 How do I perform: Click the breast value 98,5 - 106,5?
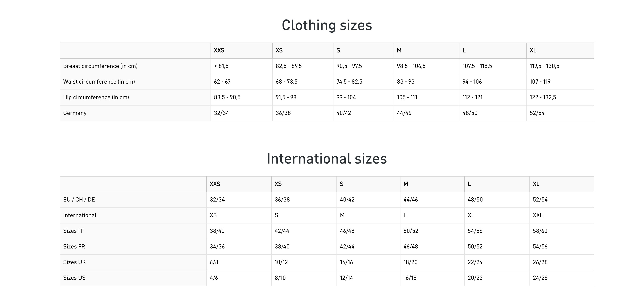pos(411,66)
